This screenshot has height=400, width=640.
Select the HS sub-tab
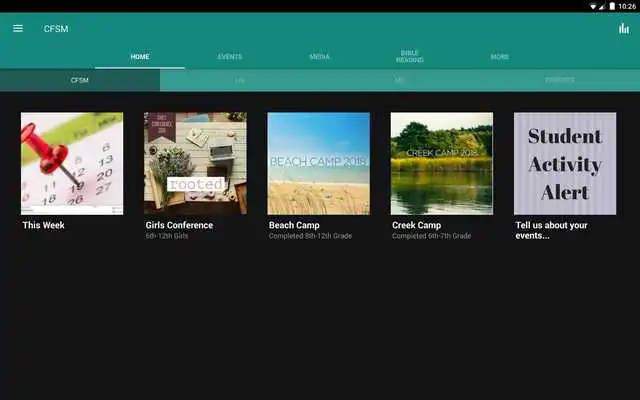tap(240, 80)
